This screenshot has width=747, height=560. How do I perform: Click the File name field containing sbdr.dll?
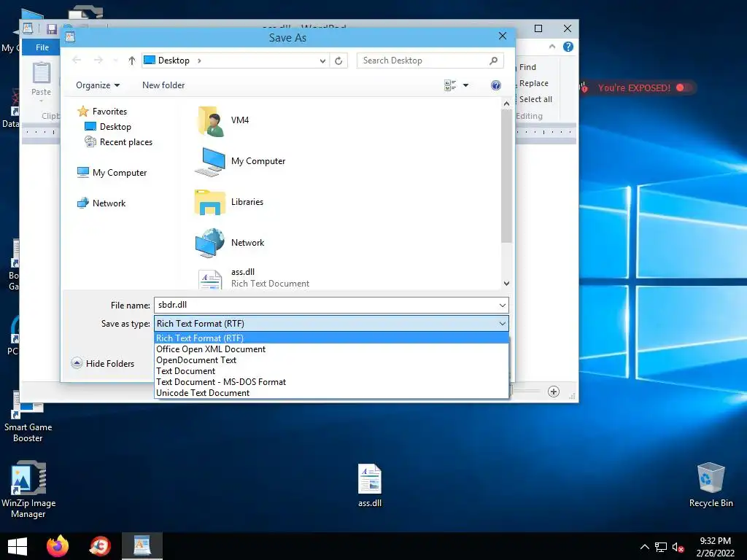pos(326,306)
